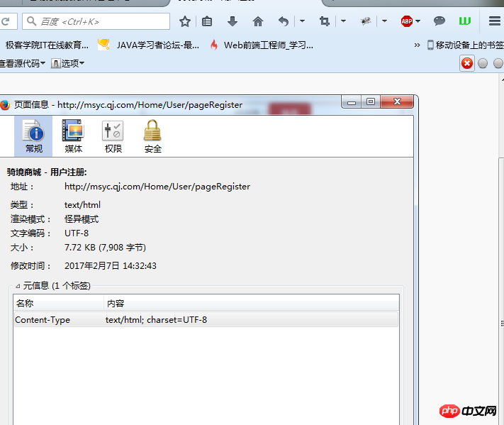Viewport: 504px width, 425px height.
Task: Open the downloads arrow icon
Action: pyautogui.click(x=232, y=21)
